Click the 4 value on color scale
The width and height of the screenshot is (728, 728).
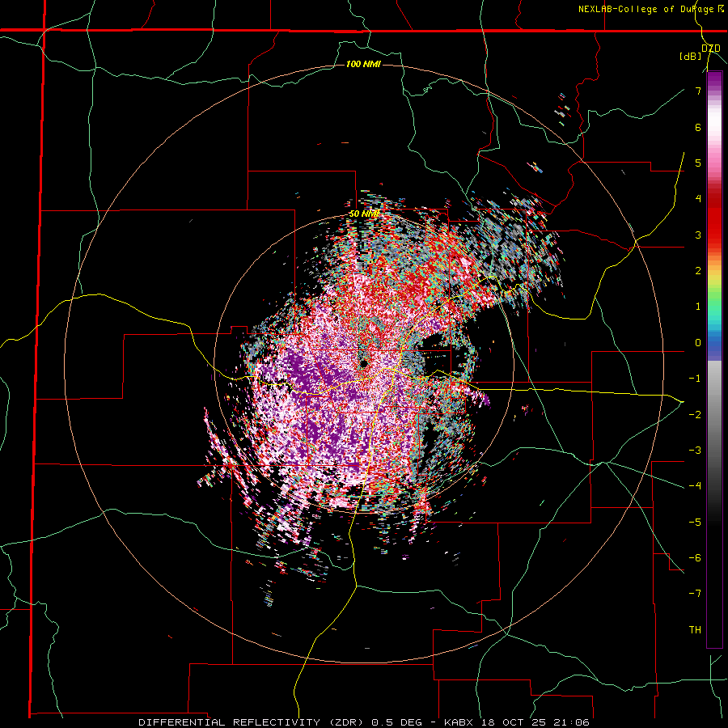(698, 199)
